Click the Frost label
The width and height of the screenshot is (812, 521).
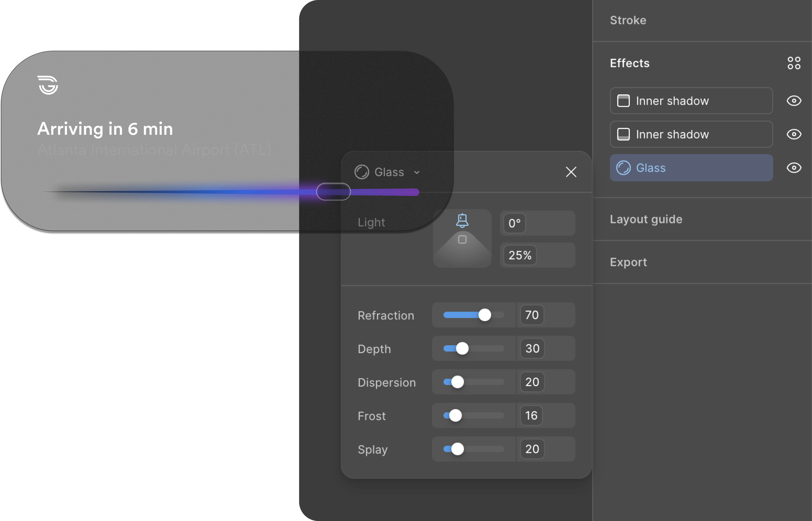coord(372,416)
